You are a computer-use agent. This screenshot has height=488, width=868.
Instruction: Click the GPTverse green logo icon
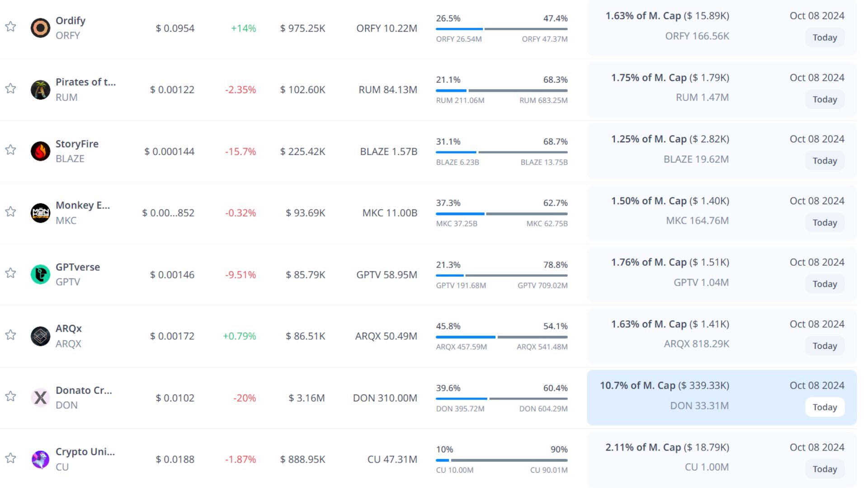40,274
